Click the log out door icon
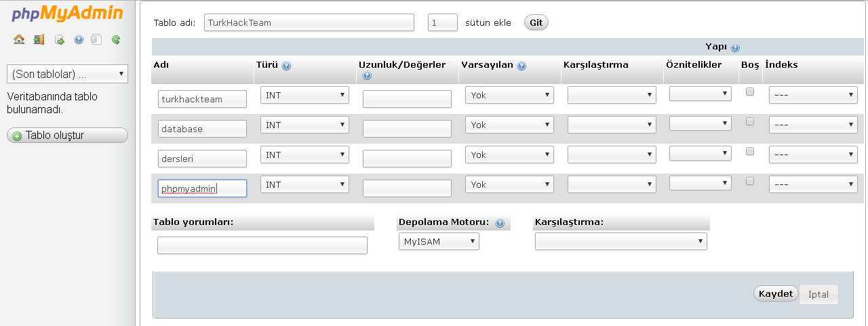This screenshot has height=326, width=868. coord(39,40)
